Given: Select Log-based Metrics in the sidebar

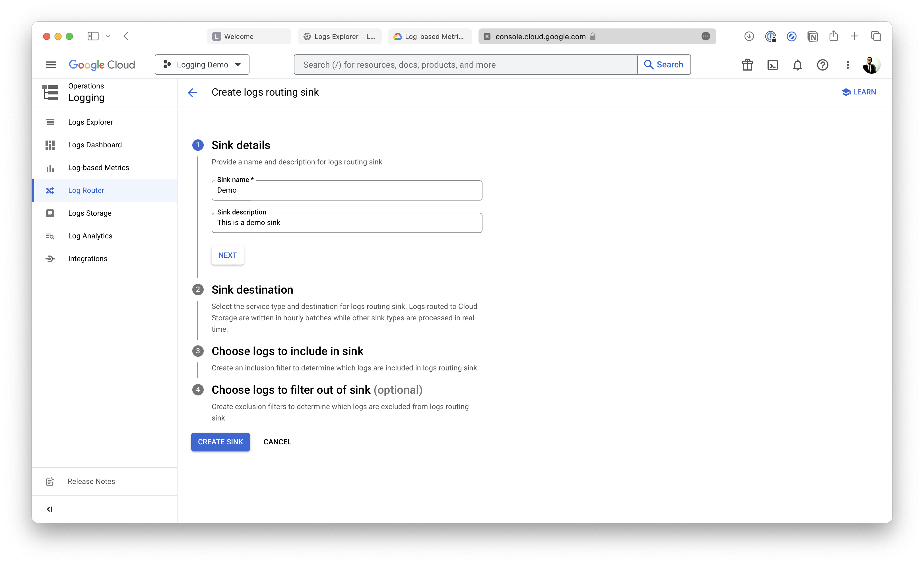Looking at the screenshot, I should coord(98,168).
